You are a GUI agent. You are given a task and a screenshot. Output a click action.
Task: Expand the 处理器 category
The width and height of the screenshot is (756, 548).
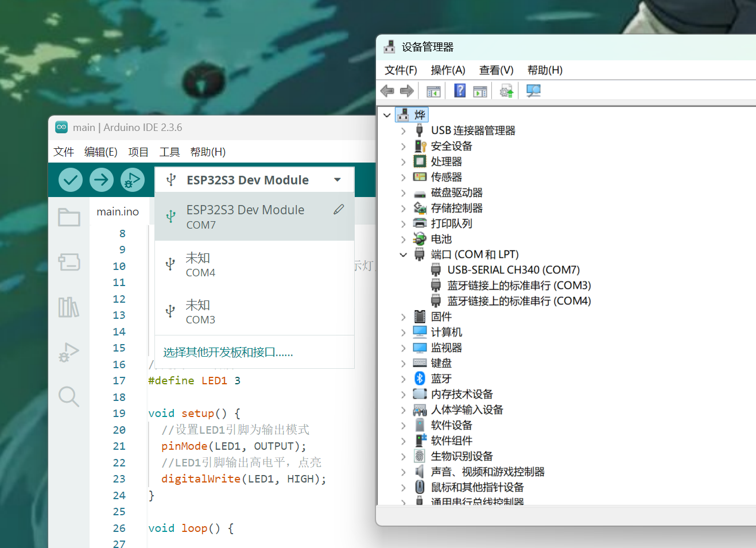tap(403, 162)
